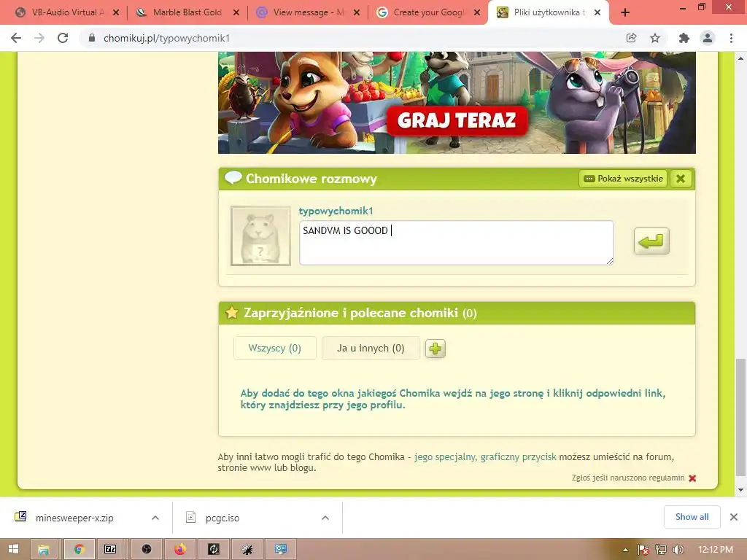Select the Wszyscy (0) tab

point(275,348)
